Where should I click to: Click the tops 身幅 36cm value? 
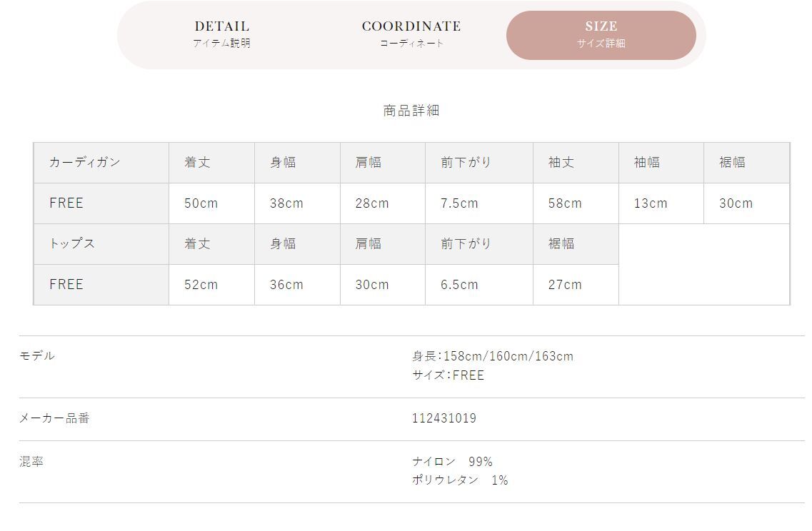286,285
